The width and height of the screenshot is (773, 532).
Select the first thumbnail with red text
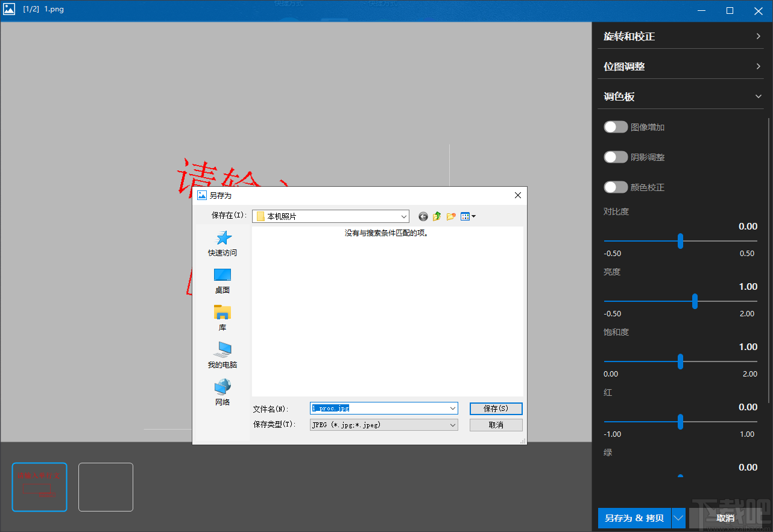(39, 487)
